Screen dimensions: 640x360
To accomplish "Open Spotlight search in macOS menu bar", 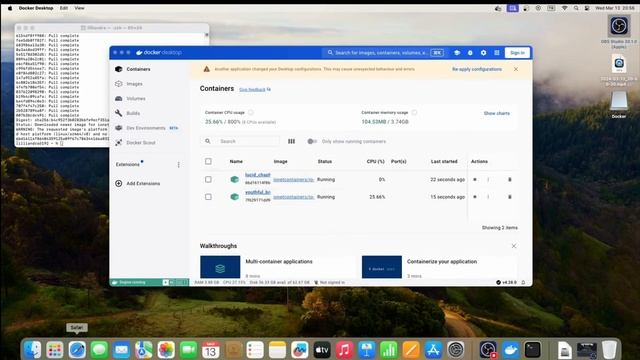I will tap(576, 8).
